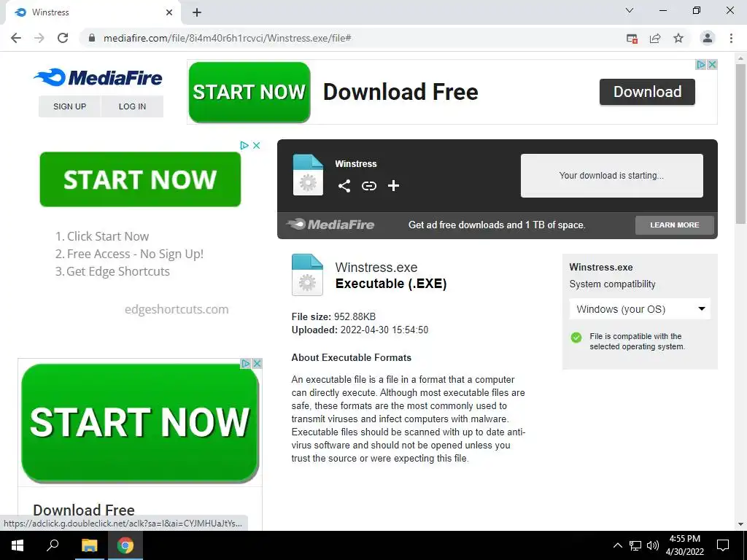Click the green compatibility check icon

pos(576,338)
